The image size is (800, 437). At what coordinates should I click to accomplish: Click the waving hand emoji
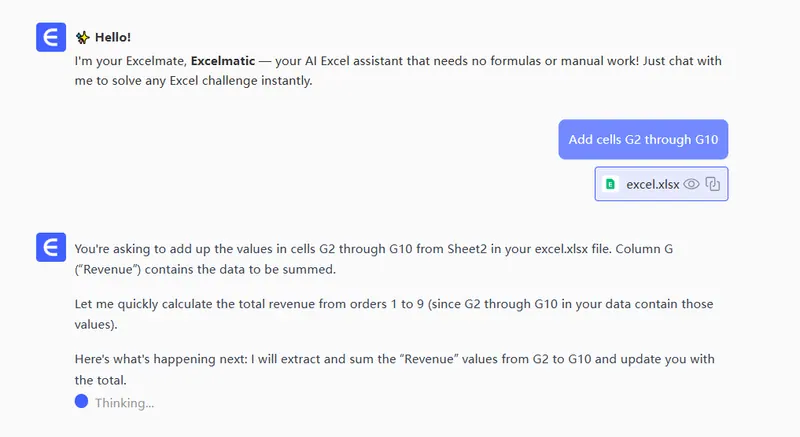[x=82, y=37]
